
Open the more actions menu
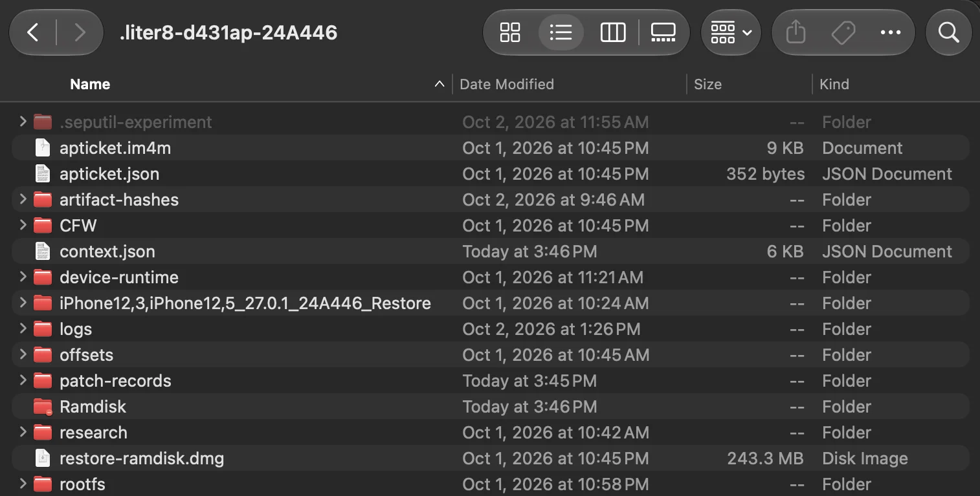891,32
